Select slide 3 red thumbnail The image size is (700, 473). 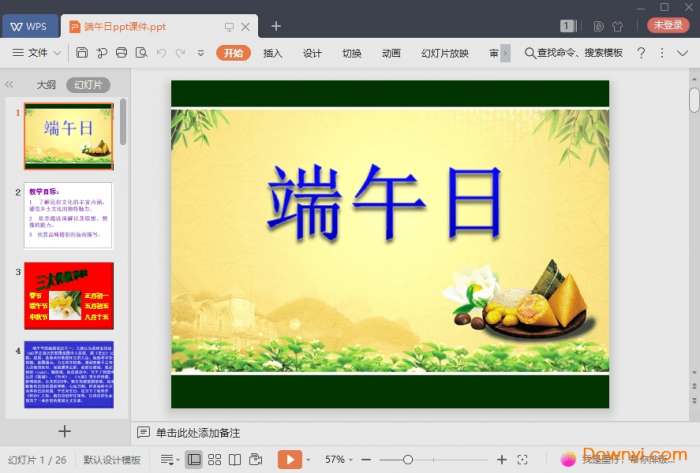[x=69, y=296]
